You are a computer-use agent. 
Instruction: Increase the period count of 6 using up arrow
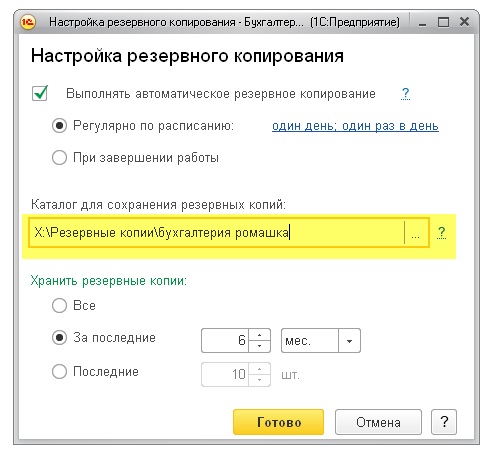259,335
